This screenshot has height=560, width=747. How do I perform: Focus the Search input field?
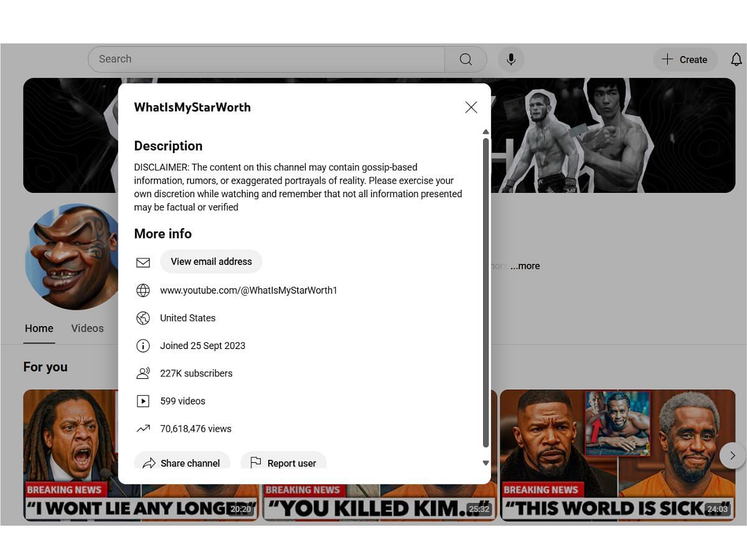266,59
